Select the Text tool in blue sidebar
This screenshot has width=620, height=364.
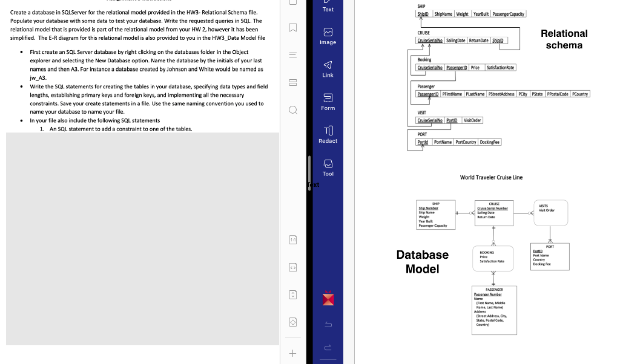pos(328,6)
